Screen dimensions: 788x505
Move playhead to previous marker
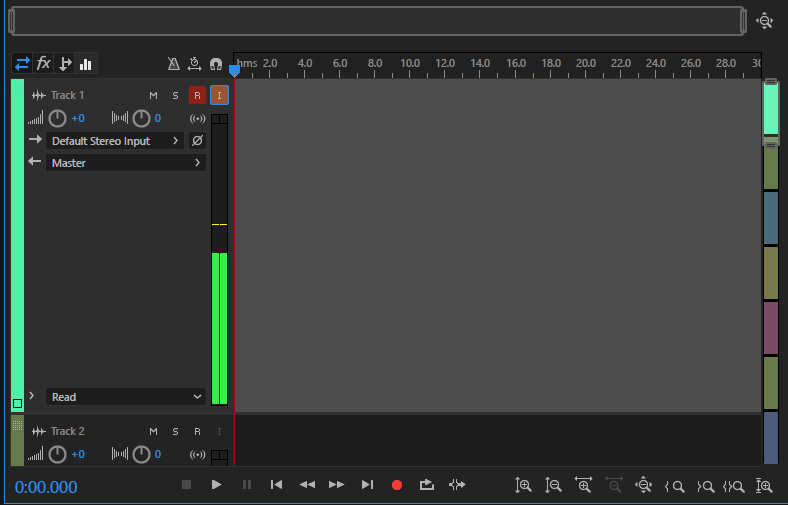pos(276,485)
